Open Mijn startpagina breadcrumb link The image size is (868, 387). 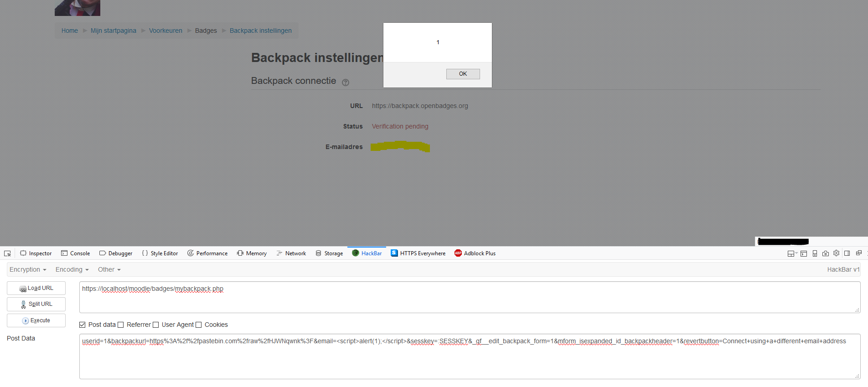[x=114, y=31]
